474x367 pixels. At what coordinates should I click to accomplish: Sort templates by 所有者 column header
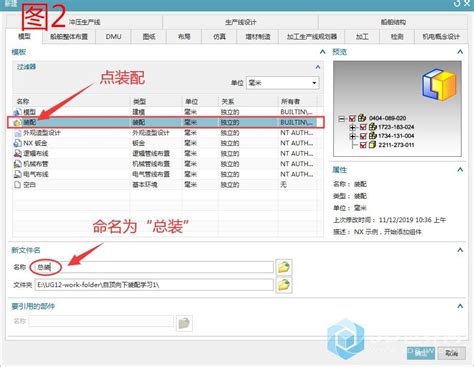point(297,101)
